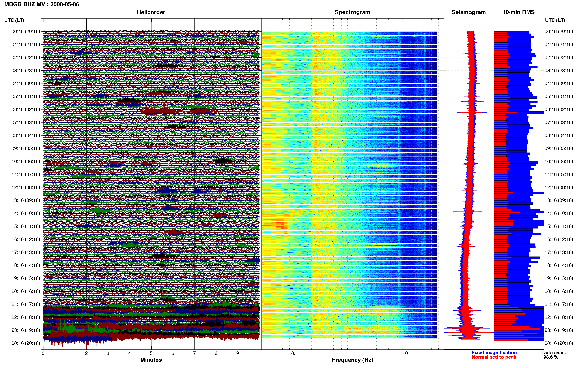The width and height of the screenshot is (588, 368).
Task: Click the blue Fixed magnification legend text
Action: point(494,353)
